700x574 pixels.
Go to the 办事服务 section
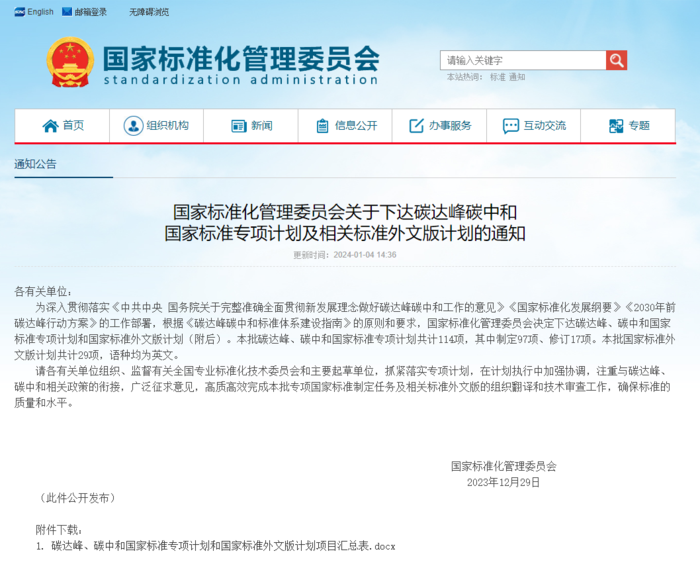(450, 126)
